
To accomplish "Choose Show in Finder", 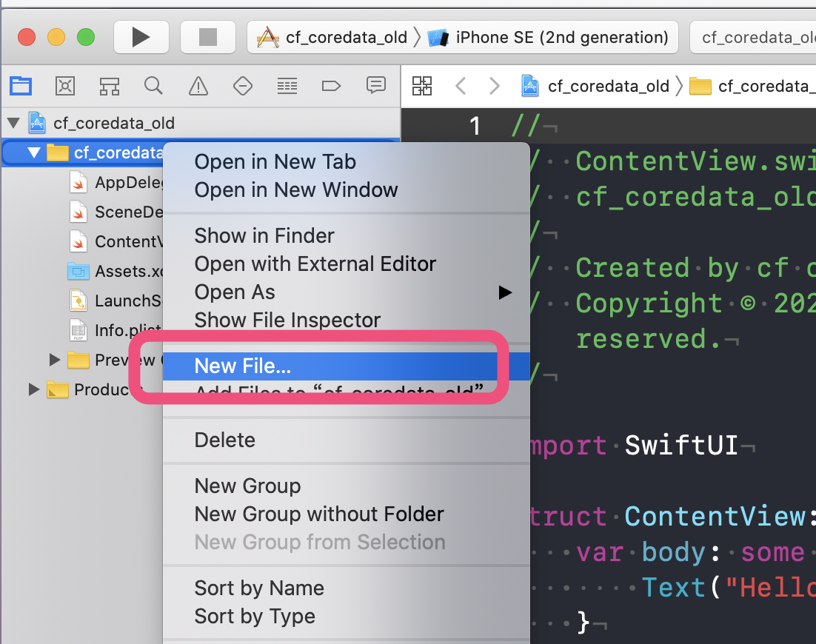I will coord(346,235).
